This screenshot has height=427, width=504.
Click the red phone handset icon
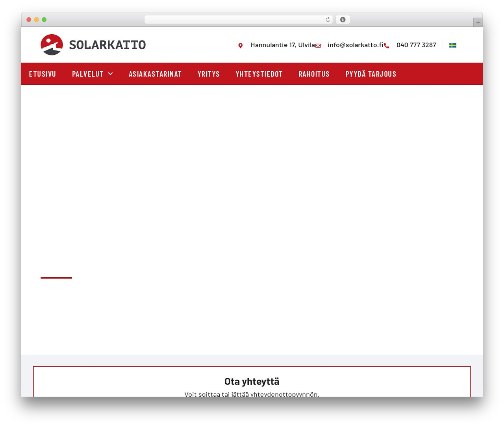pyautogui.click(x=387, y=46)
